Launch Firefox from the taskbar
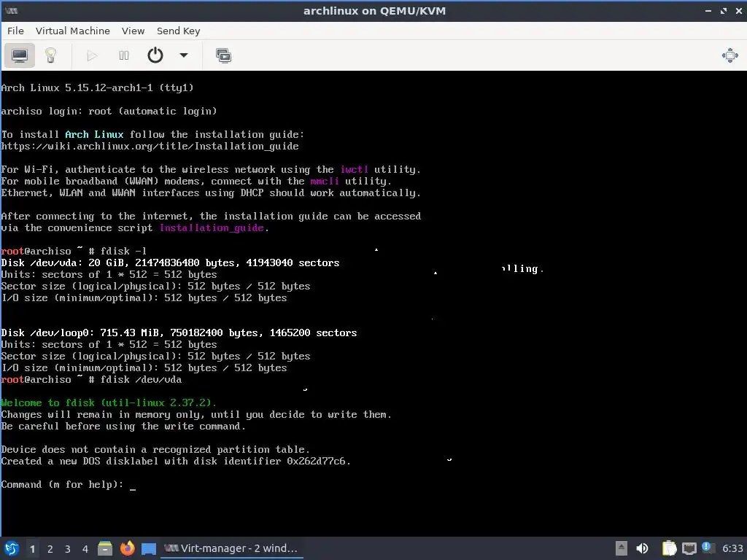 tap(127, 548)
